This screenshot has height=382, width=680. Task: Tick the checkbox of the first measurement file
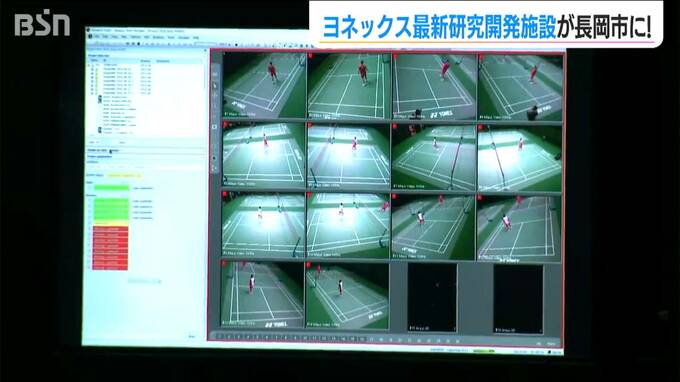pos(92,69)
